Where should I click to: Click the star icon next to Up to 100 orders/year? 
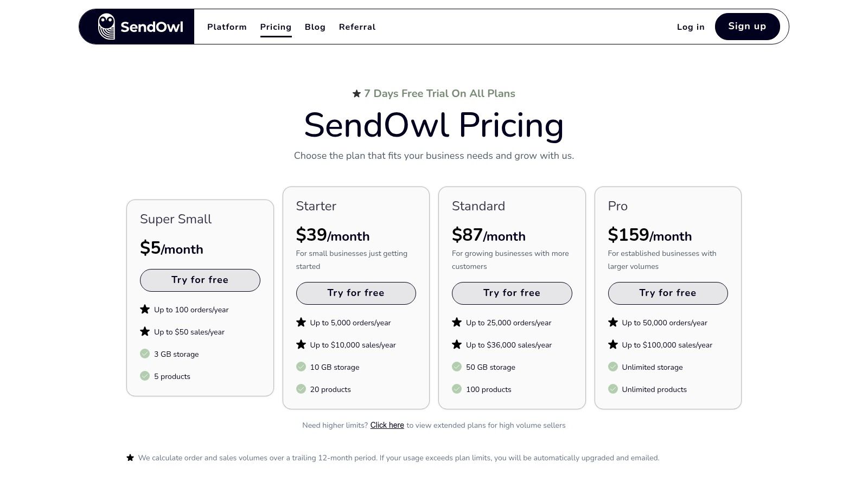(144, 309)
